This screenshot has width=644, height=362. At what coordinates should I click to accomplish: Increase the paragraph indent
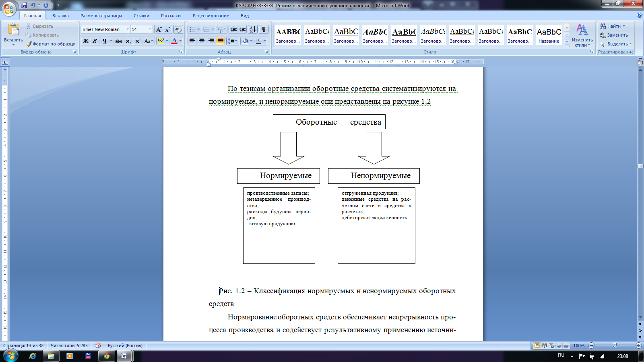pos(242,29)
